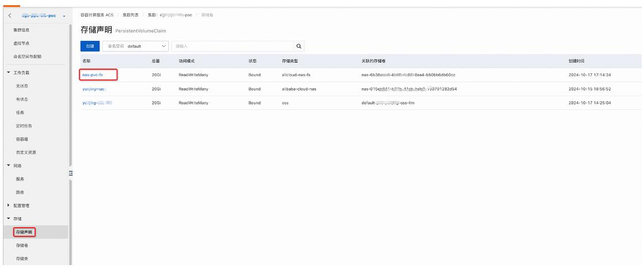
Task: Open the claim link with oss storage type
Action: pos(97,103)
